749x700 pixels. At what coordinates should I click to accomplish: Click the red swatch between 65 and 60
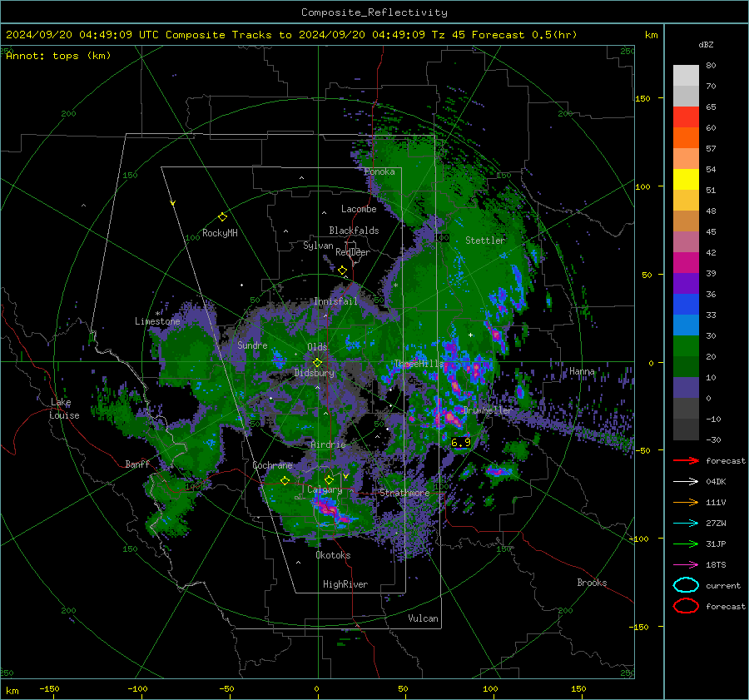click(x=686, y=117)
